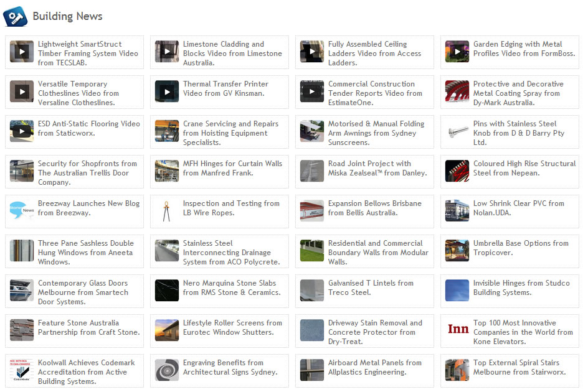The image size is (583, 392).
Task: Read Road Joint Project with Miska Zealseal
Action: 377,169
